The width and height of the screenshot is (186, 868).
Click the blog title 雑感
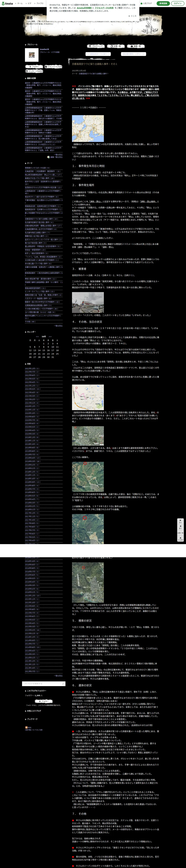pos(30,18)
